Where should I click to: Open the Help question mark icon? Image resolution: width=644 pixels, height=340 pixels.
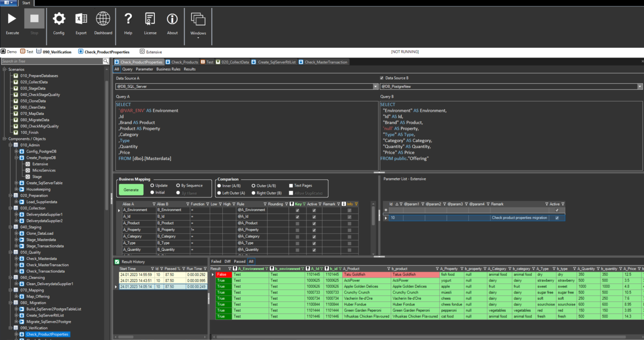pos(128,19)
